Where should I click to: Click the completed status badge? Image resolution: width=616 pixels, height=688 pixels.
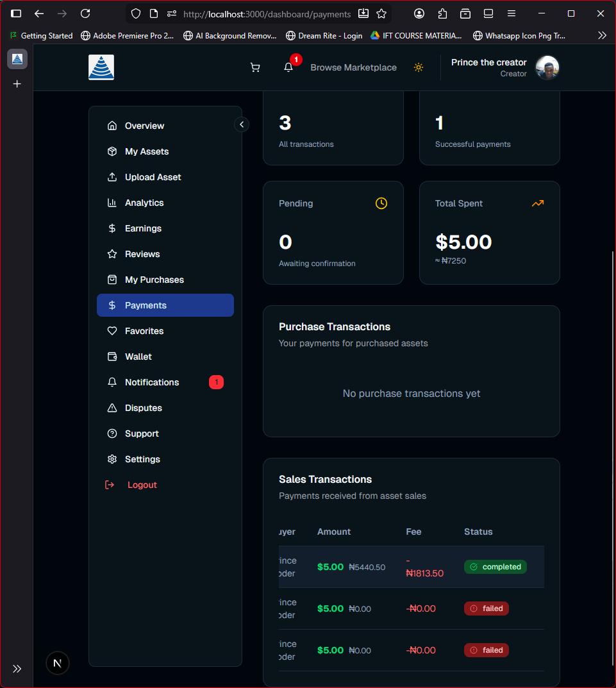[495, 567]
